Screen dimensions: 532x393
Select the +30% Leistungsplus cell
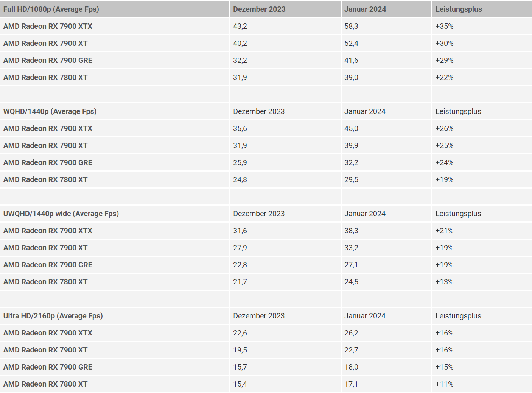444,44
